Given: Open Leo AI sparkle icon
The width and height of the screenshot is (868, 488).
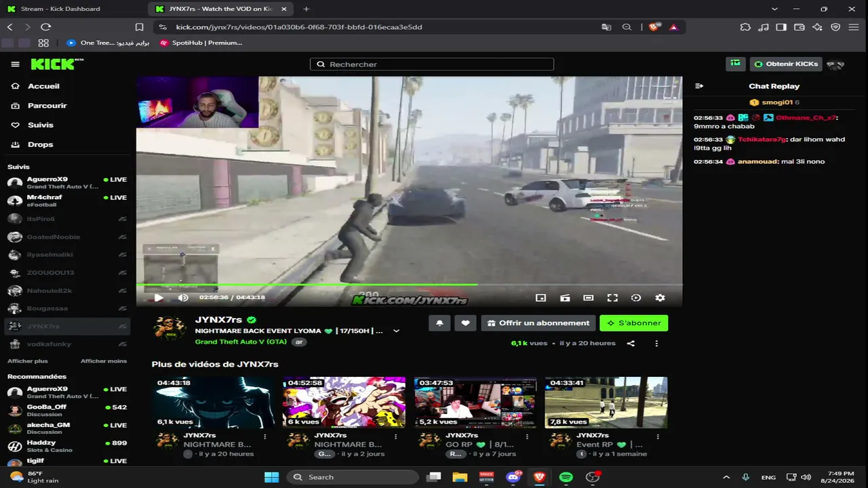Looking at the screenshot, I should [817, 27].
